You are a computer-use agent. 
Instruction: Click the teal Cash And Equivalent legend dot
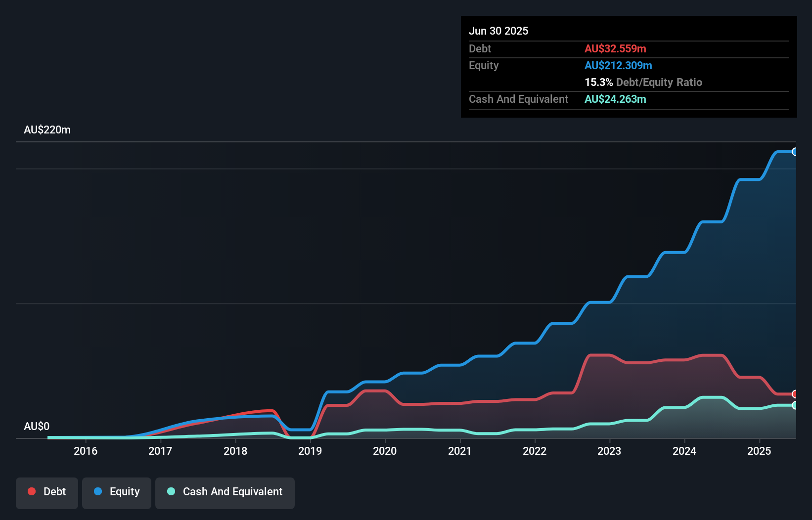point(170,491)
